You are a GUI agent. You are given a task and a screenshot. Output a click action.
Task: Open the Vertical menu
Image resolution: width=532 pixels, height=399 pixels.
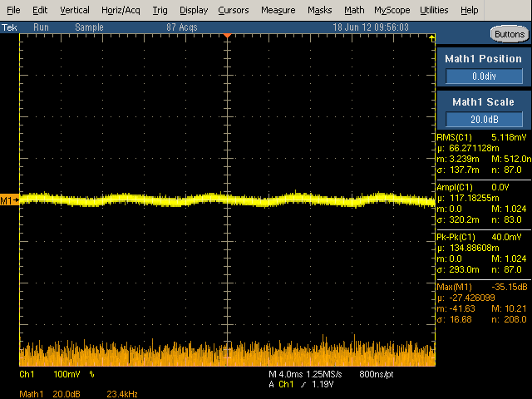click(75, 10)
